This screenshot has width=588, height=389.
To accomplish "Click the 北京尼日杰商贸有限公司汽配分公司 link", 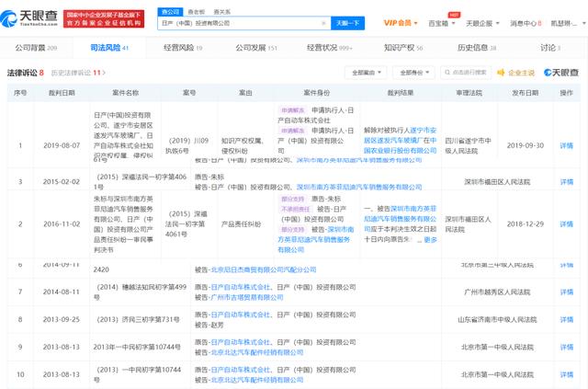I will tap(264, 269).
